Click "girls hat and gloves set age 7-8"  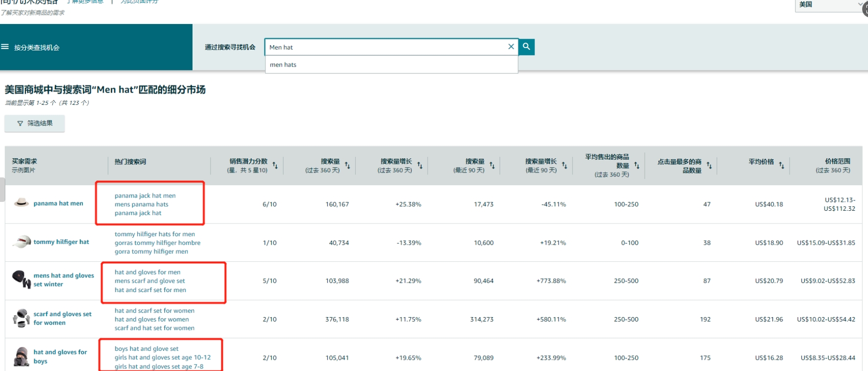159,367
